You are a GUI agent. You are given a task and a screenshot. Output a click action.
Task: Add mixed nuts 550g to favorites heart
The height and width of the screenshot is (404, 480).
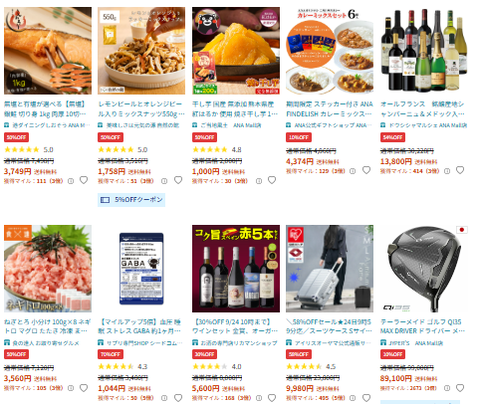pyautogui.click(x=178, y=180)
